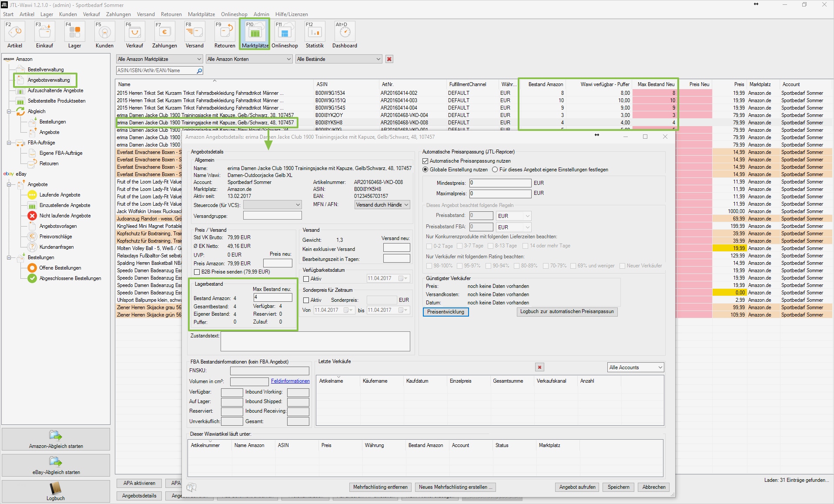Enable B2B Preise senden checkbox
The height and width of the screenshot is (504, 834).
point(197,272)
